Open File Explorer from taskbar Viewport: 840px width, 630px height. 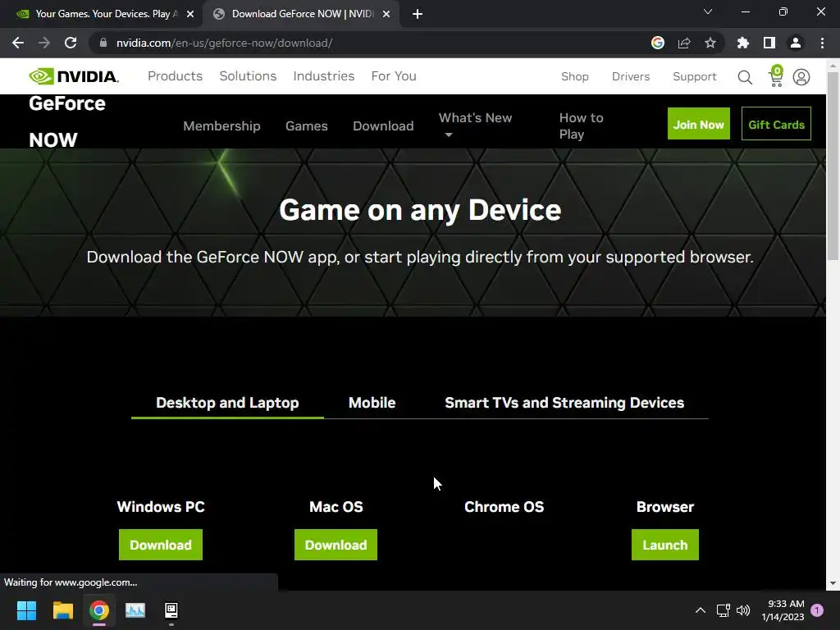[x=62, y=610]
